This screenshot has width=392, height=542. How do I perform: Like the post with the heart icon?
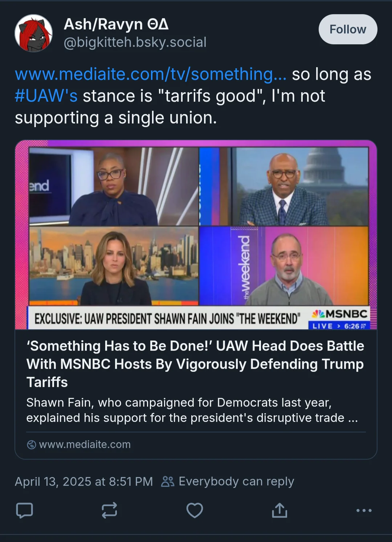click(x=195, y=510)
